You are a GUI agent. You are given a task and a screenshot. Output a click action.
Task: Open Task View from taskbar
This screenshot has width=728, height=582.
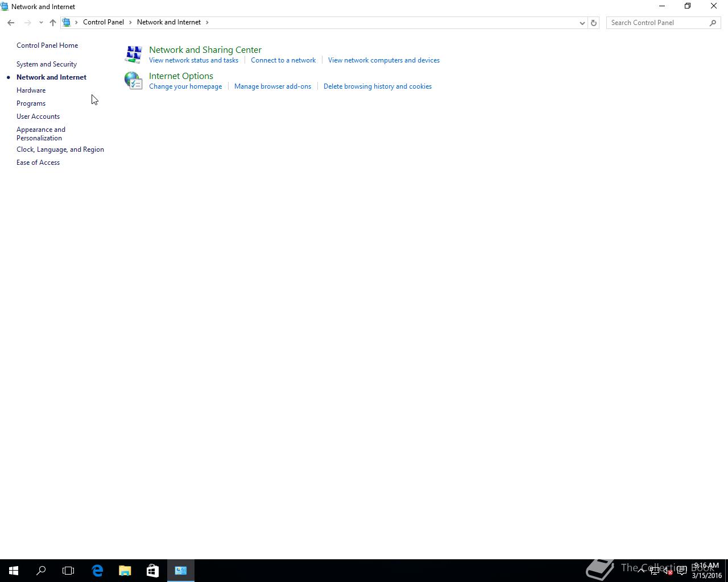tap(68, 571)
